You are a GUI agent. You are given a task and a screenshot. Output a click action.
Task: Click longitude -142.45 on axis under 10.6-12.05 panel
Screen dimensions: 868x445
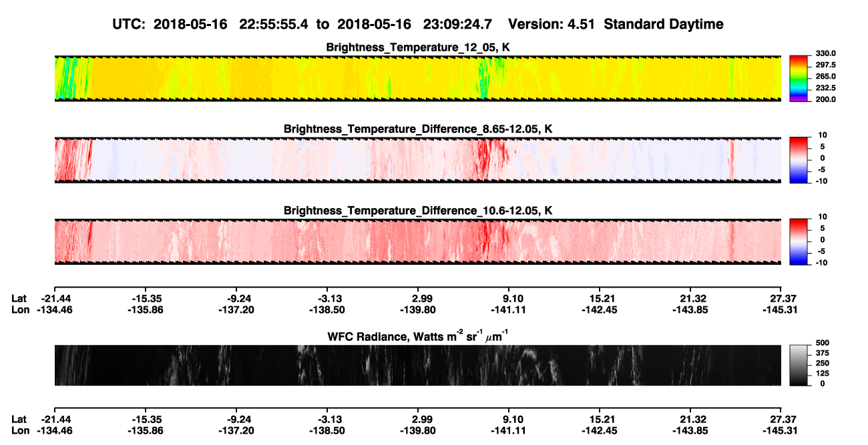click(600, 310)
